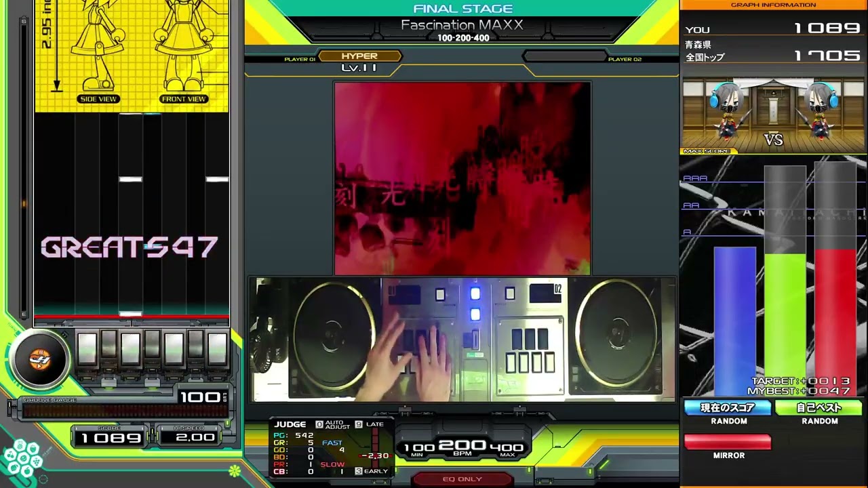The image size is (868, 488).
Task: Click the robot FRONT VIEW illustration
Action: 184,47
